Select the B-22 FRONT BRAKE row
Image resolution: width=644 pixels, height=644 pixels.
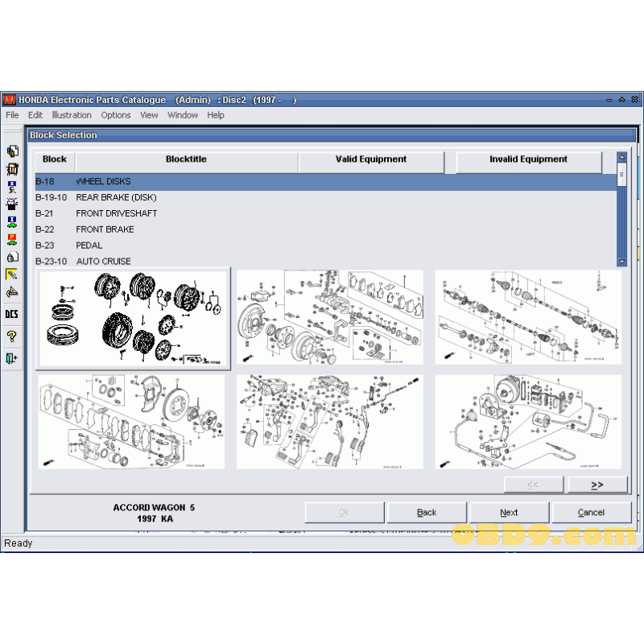[105, 229]
